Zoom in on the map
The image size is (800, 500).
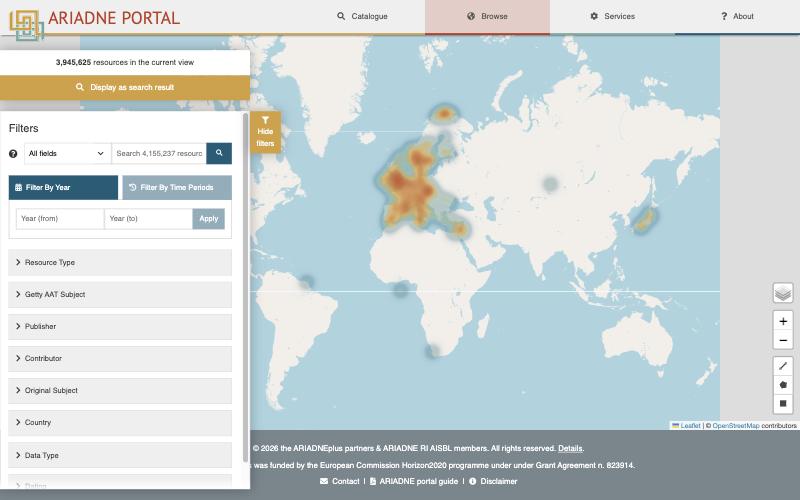coord(783,321)
